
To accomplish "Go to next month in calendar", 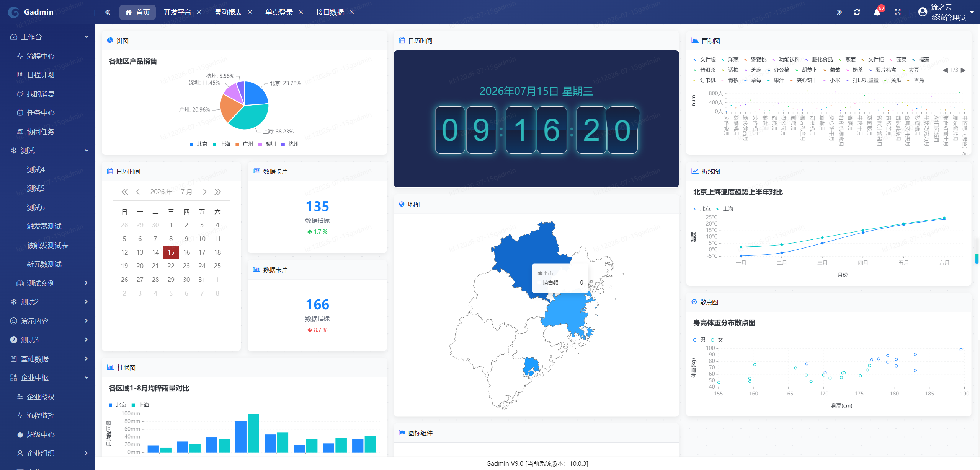I will pos(205,192).
